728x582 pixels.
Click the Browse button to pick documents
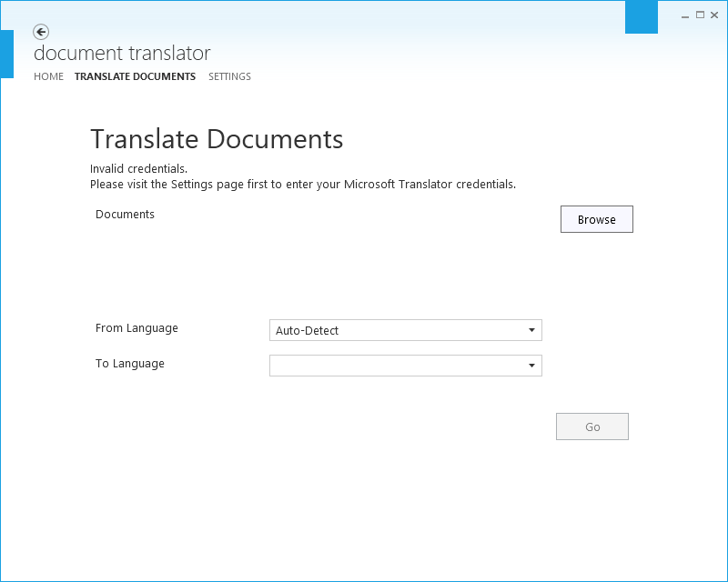pos(596,219)
